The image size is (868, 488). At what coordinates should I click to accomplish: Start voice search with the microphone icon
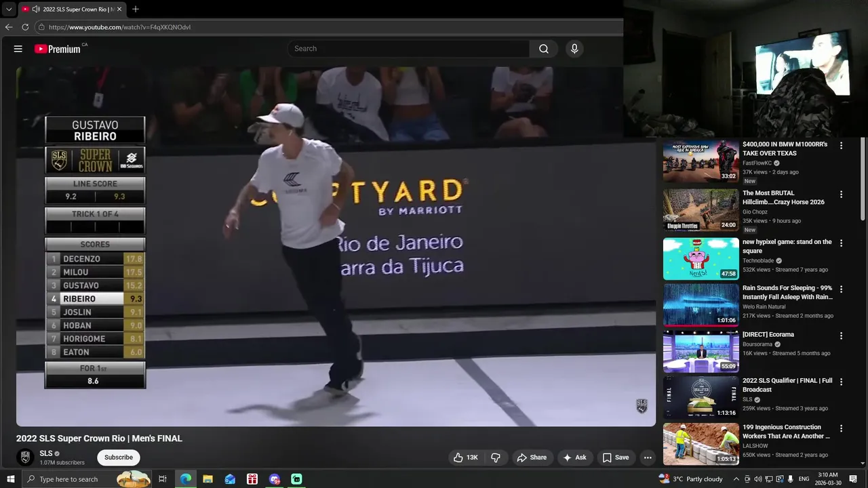[574, 49]
